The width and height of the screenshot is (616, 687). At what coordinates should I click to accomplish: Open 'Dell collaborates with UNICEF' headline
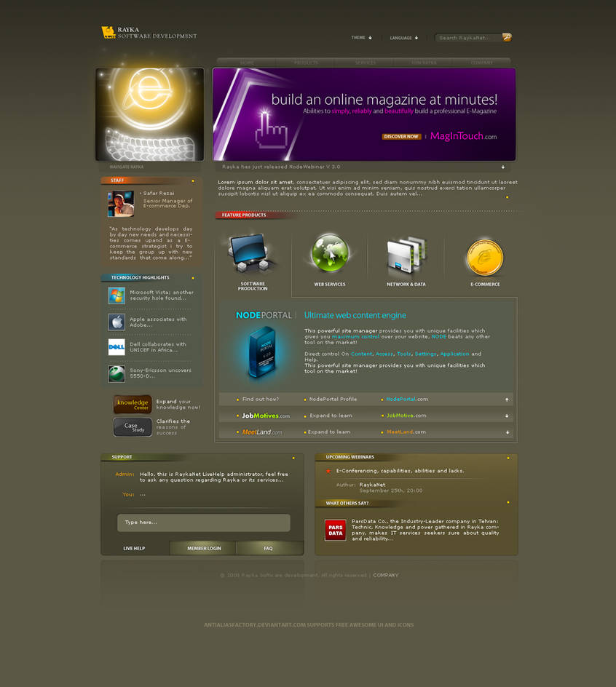pos(158,347)
